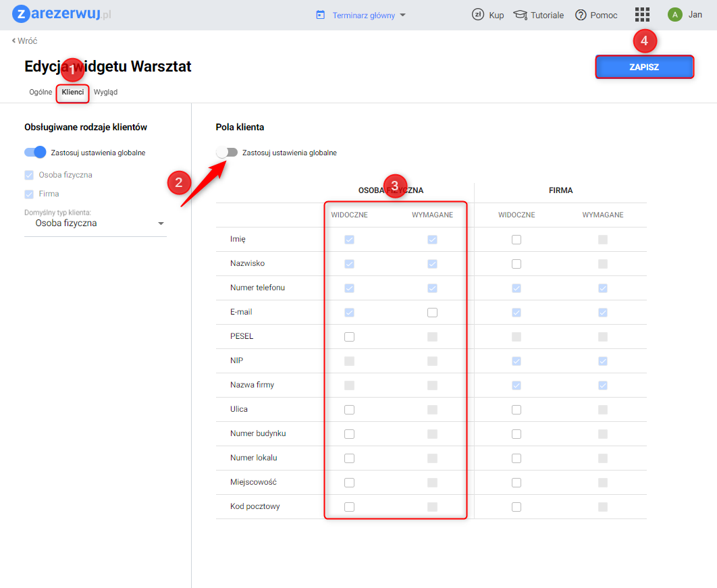This screenshot has width=717, height=588.
Task: Click the user name Jan
Action: point(695,15)
